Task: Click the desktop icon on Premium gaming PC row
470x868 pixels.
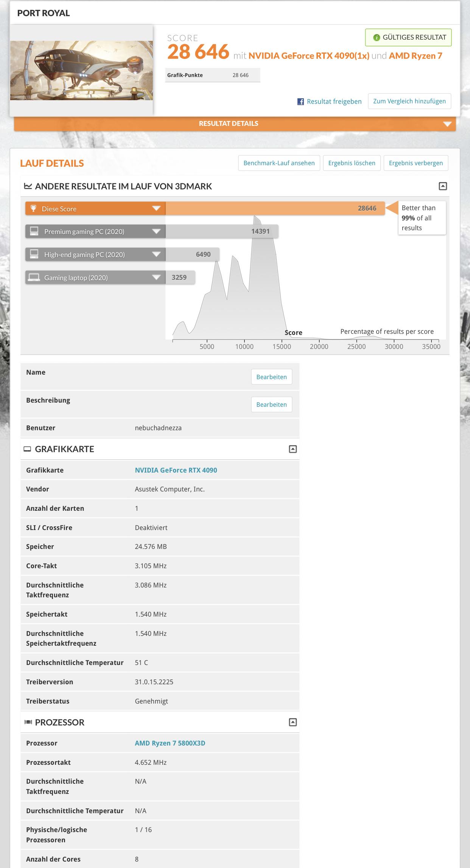Action: coord(34,231)
